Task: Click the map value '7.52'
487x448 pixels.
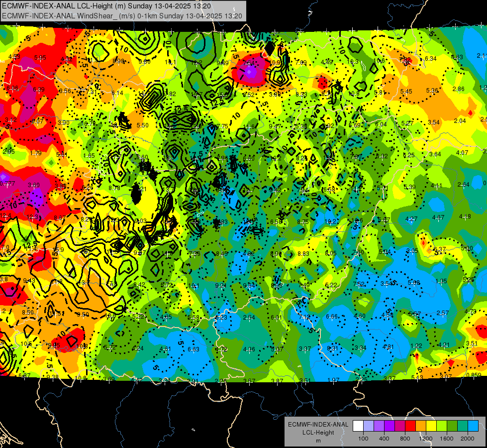Action: click(x=359, y=284)
